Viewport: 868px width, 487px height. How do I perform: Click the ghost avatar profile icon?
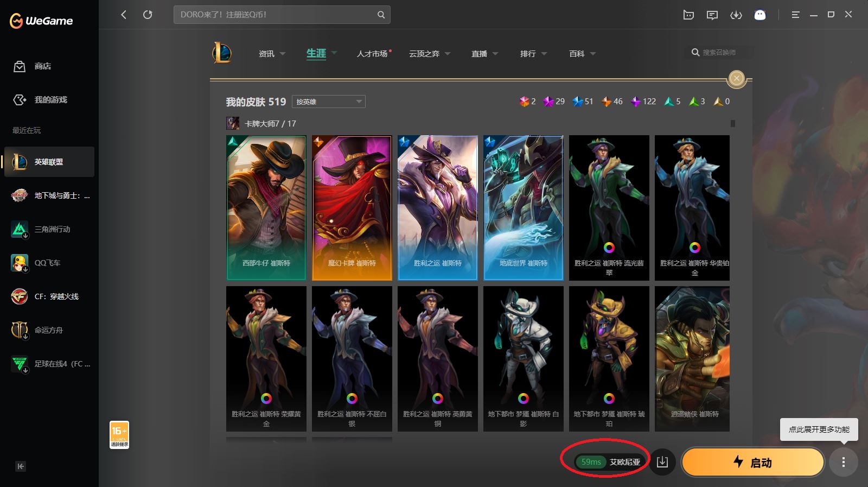pos(760,15)
